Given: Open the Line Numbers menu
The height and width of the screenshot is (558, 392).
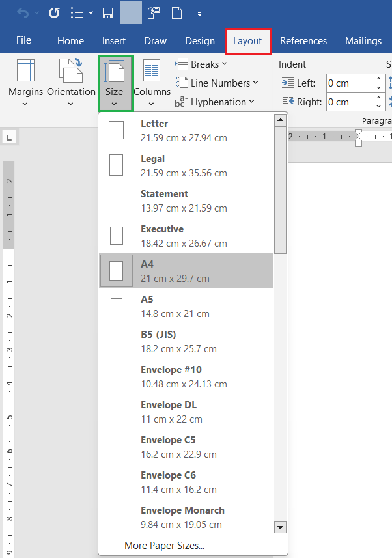Looking at the screenshot, I should 216,83.
